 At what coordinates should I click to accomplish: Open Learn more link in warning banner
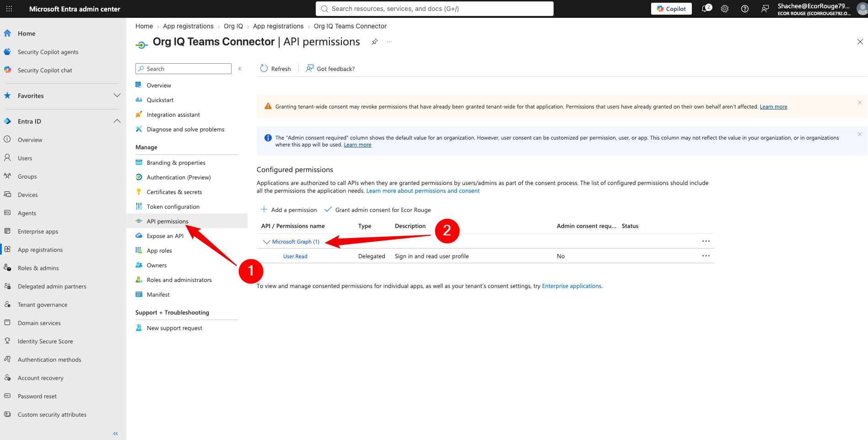773,107
